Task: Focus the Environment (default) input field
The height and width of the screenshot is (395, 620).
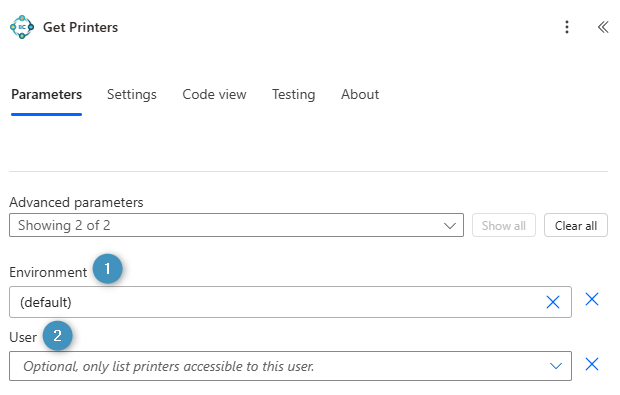Action: [290, 302]
